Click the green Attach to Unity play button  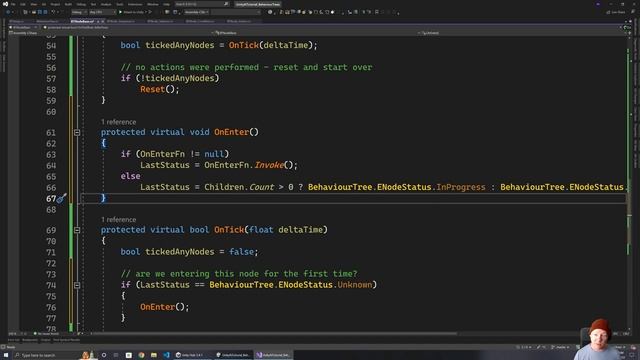[x=120, y=12]
